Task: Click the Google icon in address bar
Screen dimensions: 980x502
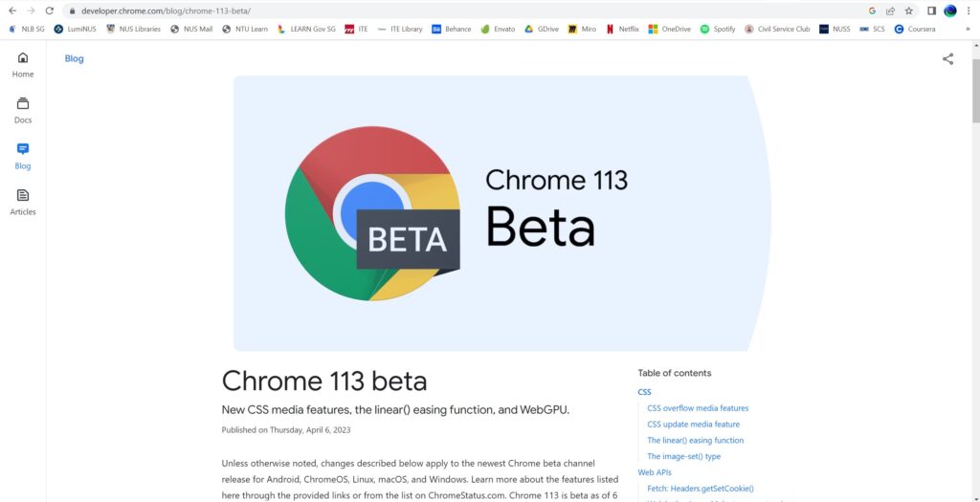Action: pos(872,11)
